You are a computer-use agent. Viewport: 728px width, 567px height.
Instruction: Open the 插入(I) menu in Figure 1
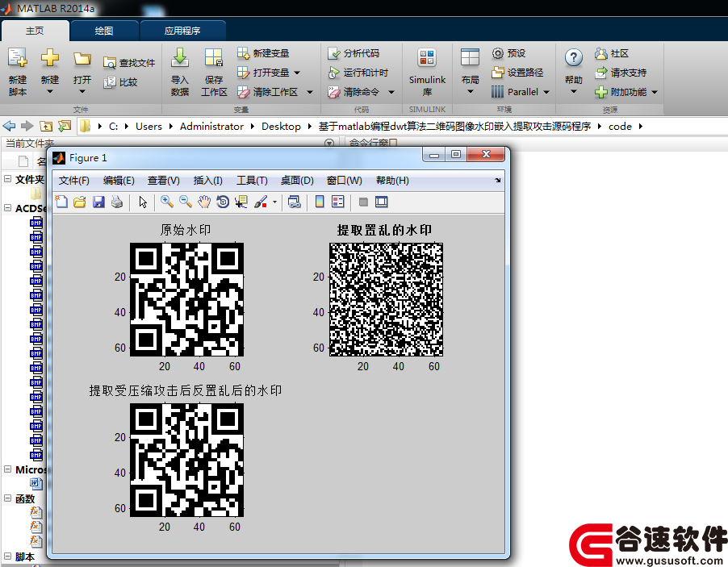(x=207, y=181)
